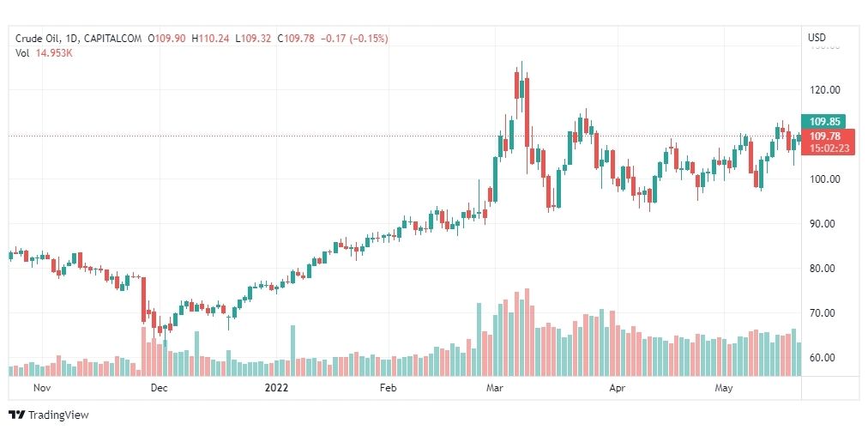
Task: Click the Vol value 14.953K
Action: 53,53
